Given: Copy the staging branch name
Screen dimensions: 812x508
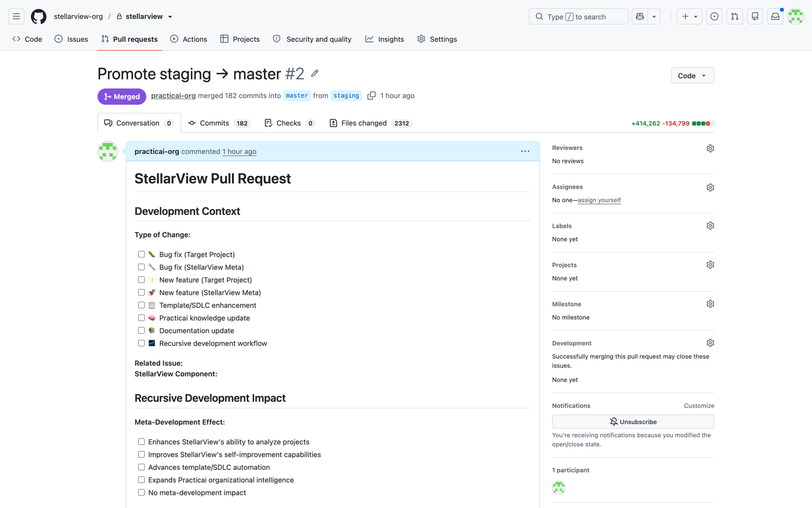Looking at the screenshot, I should [371, 96].
